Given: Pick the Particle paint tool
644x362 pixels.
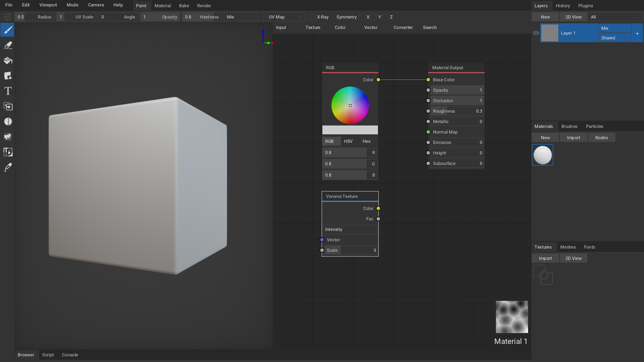Looking at the screenshot, I should (7, 136).
